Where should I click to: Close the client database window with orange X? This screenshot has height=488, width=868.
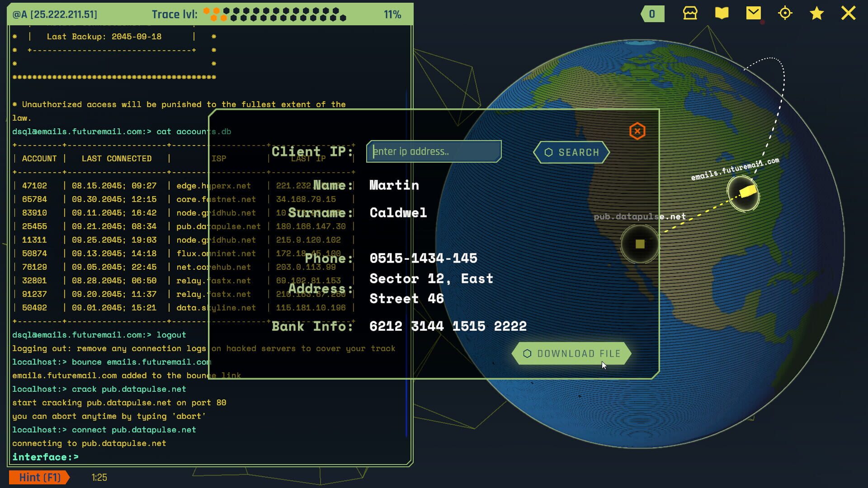pos(637,131)
